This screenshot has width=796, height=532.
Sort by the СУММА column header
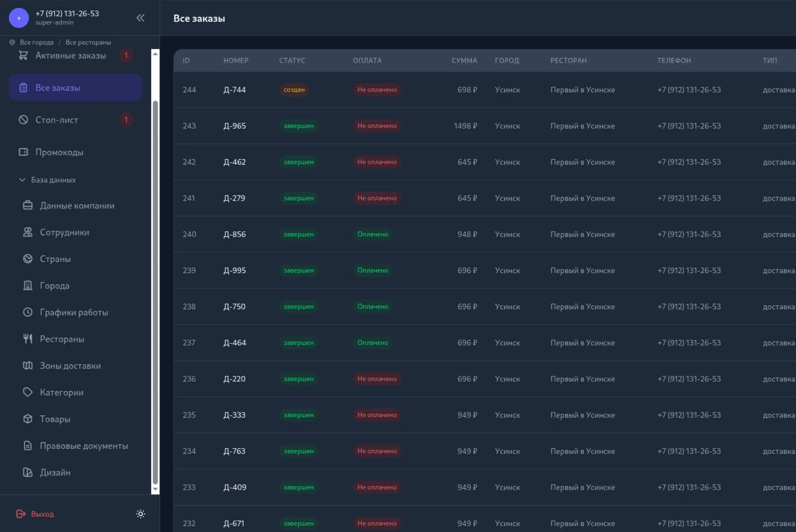(x=464, y=60)
